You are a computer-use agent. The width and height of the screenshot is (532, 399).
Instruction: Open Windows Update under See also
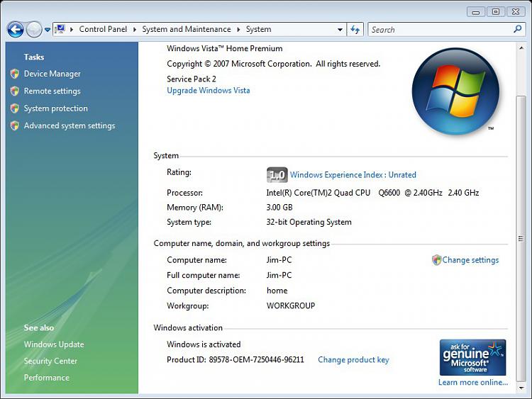[54, 344]
